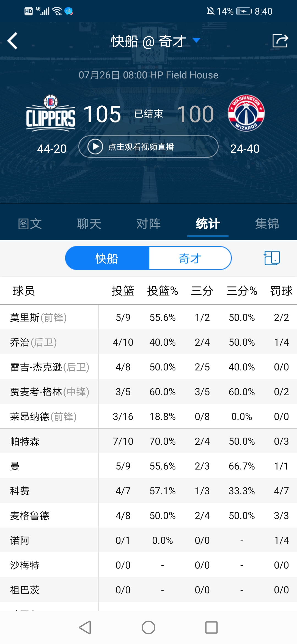This screenshot has height=644, width=297.
Task: Tap player 帕特森 name
Action: 25,441
